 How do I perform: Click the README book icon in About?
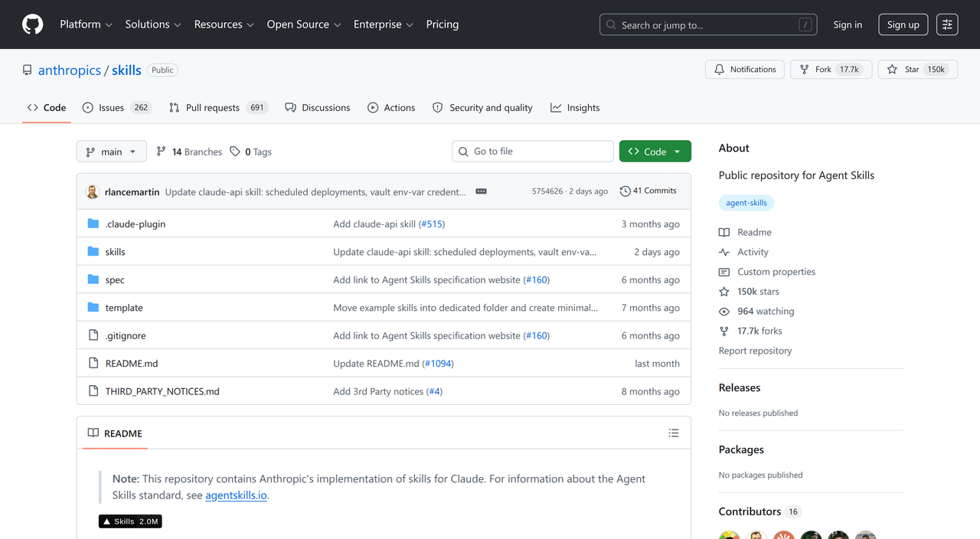pyautogui.click(x=724, y=232)
